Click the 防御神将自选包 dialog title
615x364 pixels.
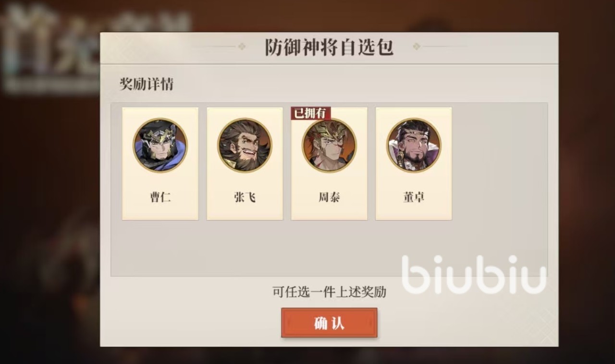pos(329,47)
